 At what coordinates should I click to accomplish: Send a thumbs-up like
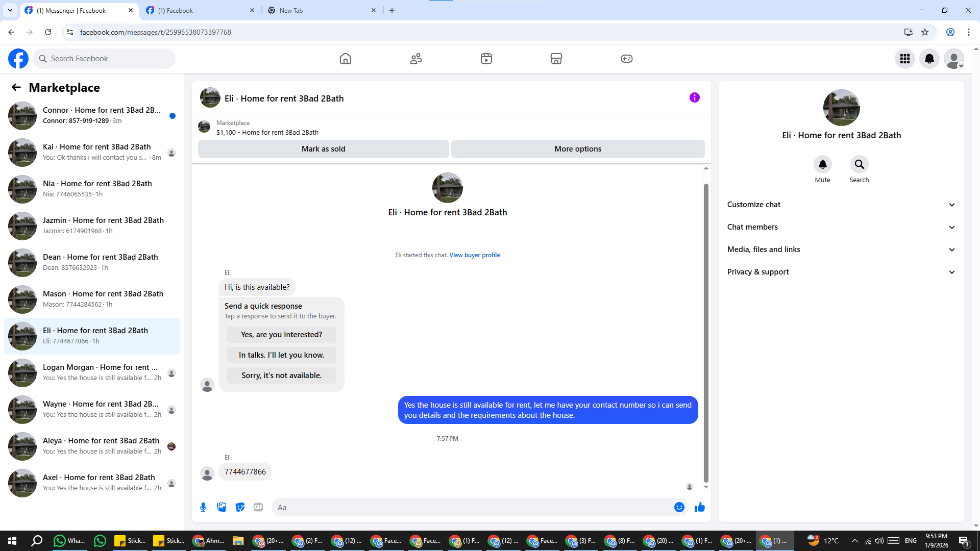(700, 507)
